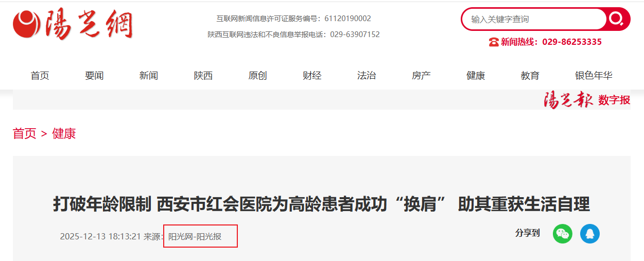Click the search magnifier icon
This screenshot has width=644, height=261.
click(616, 19)
